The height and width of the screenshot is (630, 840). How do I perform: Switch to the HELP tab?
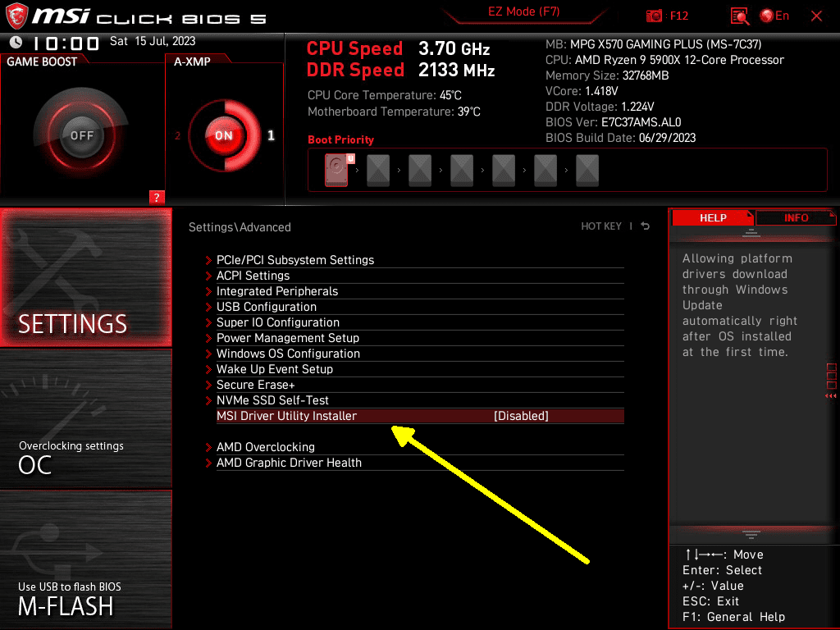click(713, 217)
